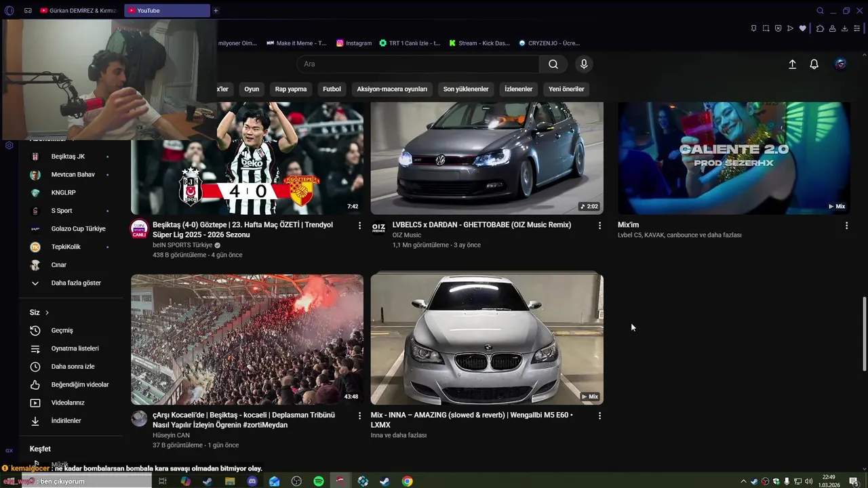Show hidden system tray icons arrow
Screen dimensions: 868x488
pyautogui.click(x=743, y=481)
